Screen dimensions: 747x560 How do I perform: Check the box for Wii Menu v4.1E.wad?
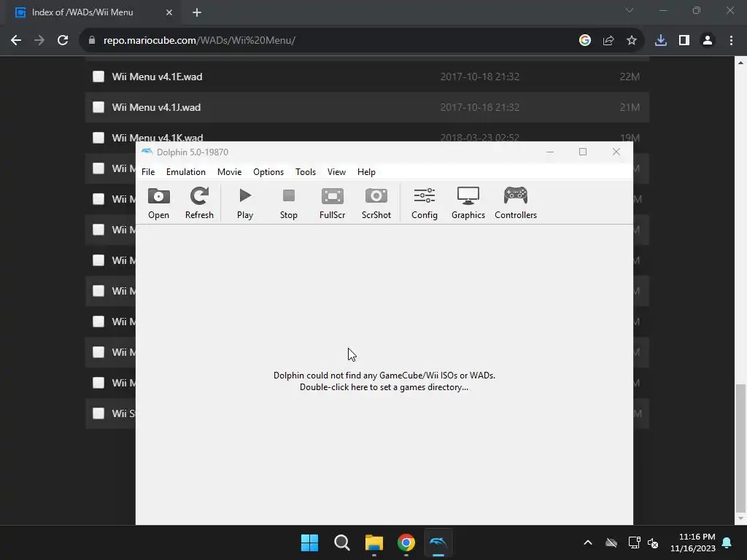tap(98, 77)
